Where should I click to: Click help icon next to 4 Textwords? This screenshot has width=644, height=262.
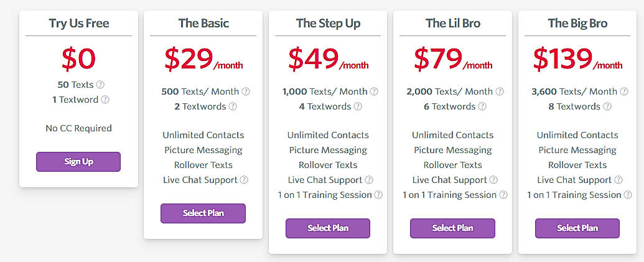pyautogui.click(x=358, y=106)
